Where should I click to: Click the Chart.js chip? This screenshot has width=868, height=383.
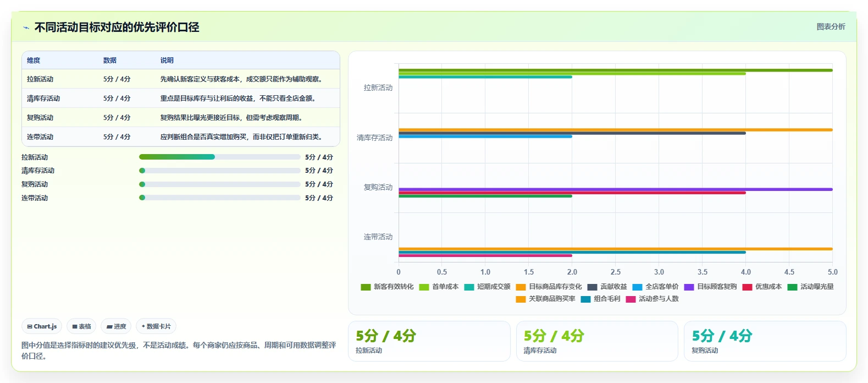tap(42, 326)
